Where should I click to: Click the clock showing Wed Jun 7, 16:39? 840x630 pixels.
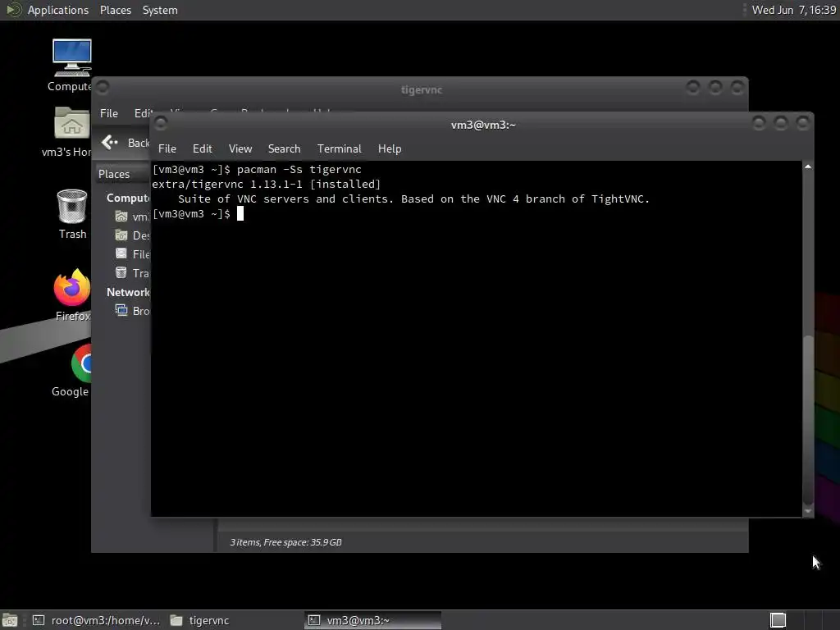tap(793, 10)
